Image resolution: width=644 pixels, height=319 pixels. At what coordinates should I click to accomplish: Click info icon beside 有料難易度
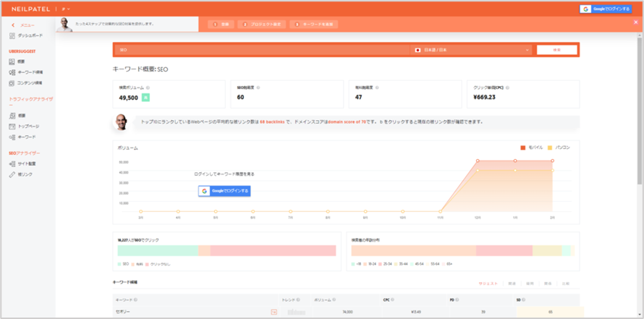tap(377, 88)
